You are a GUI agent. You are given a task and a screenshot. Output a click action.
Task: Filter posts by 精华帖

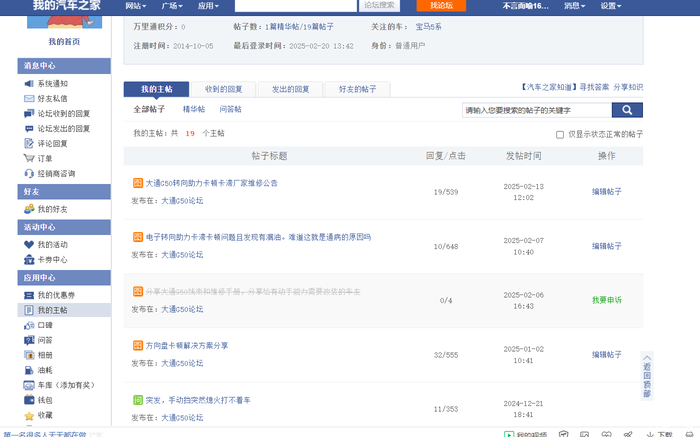tap(193, 109)
